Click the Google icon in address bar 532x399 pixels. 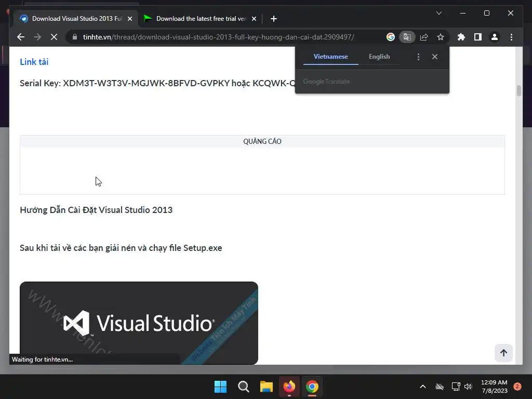391,37
